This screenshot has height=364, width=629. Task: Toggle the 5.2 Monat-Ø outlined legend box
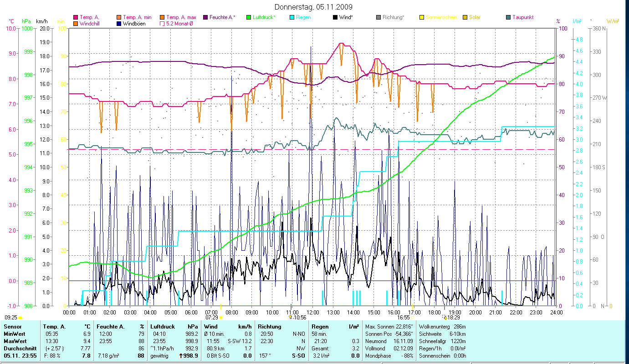click(x=162, y=23)
